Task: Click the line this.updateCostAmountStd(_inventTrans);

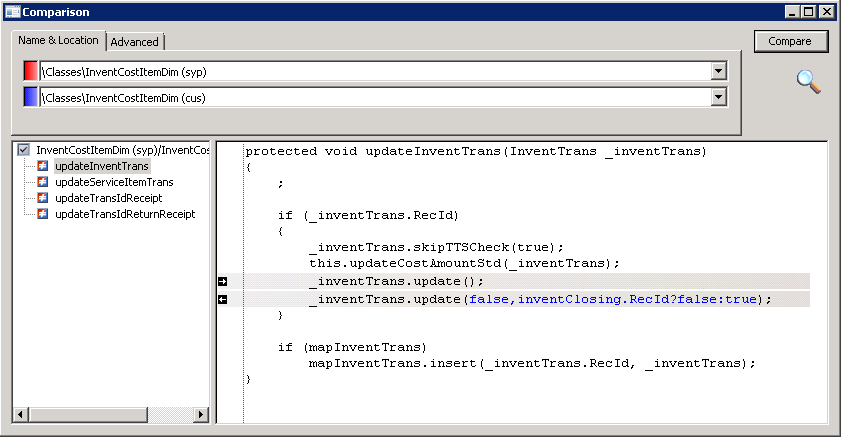Action: [464, 263]
